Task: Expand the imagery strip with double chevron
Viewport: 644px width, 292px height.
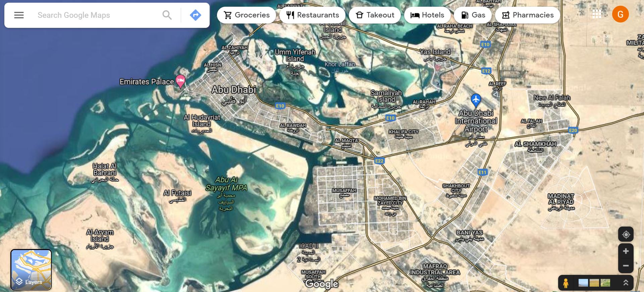Action: coord(626,283)
